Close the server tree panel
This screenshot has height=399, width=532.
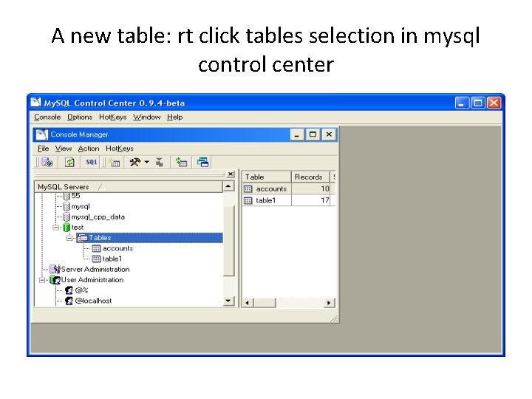tap(231, 174)
